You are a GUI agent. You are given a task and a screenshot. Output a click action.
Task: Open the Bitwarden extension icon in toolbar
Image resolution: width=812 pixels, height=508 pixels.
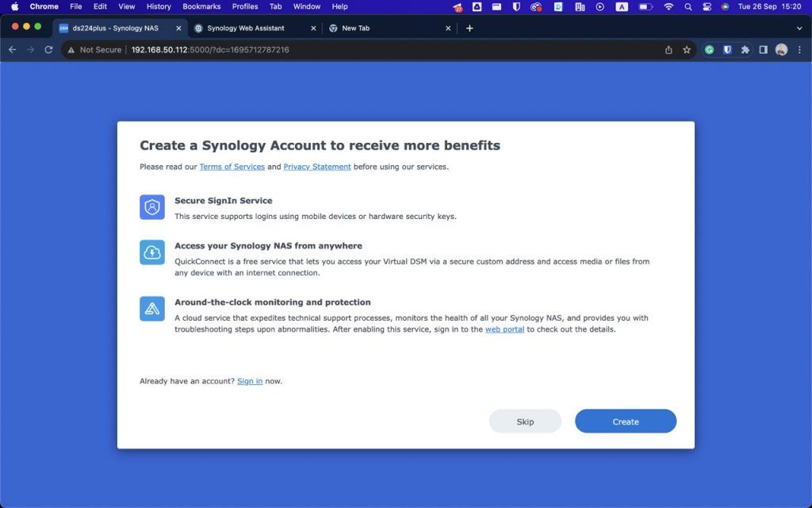click(x=728, y=50)
